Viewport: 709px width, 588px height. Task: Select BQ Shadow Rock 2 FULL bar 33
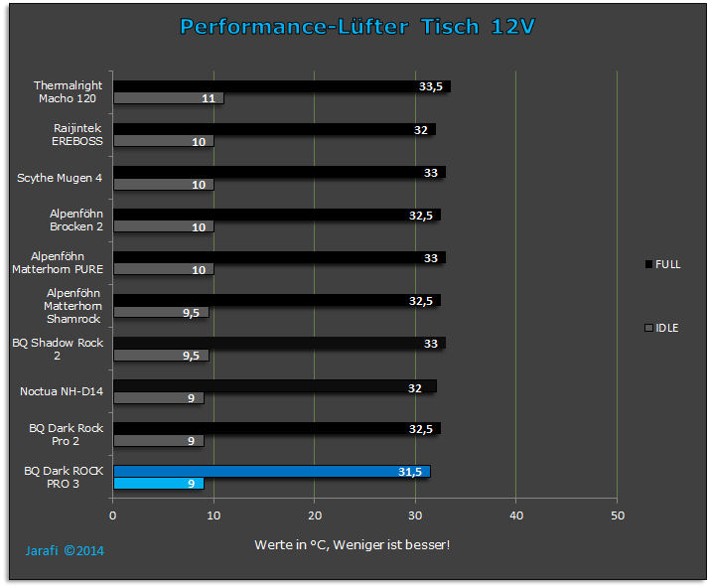pos(279,343)
